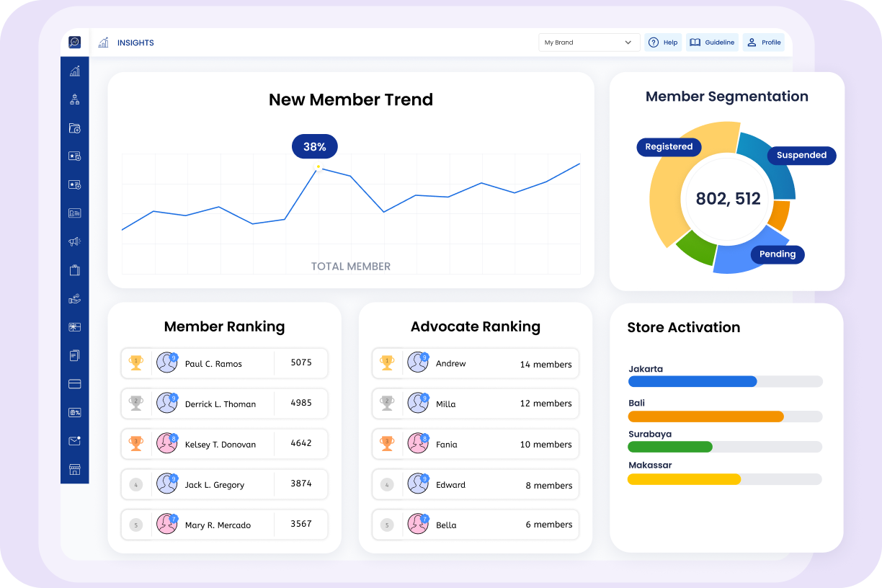Click the Pending segment label
This screenshot has width=882, height=588.
click(x=778, y=254)
